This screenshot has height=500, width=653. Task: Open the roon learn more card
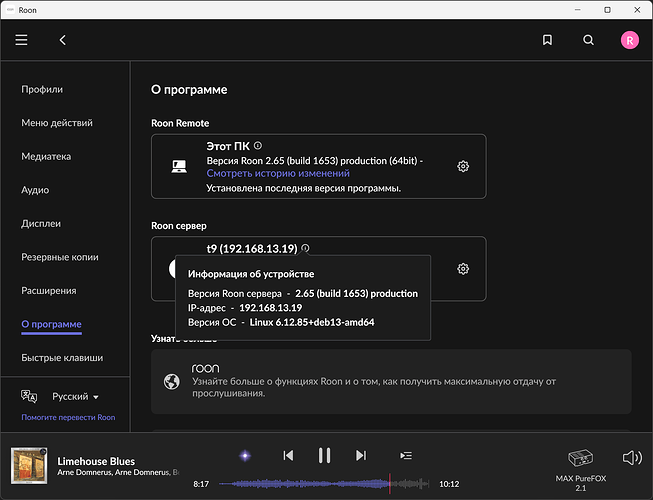coord(391,381)
